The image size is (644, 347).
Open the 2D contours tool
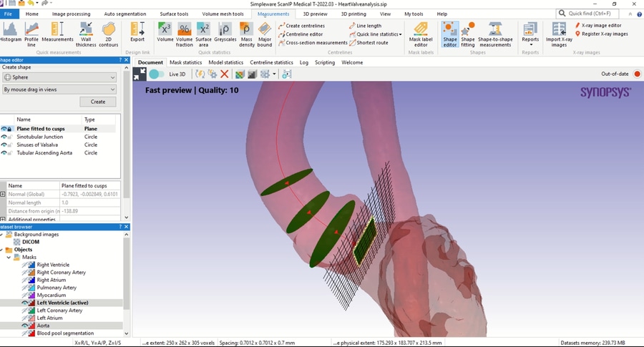point(109,34)
